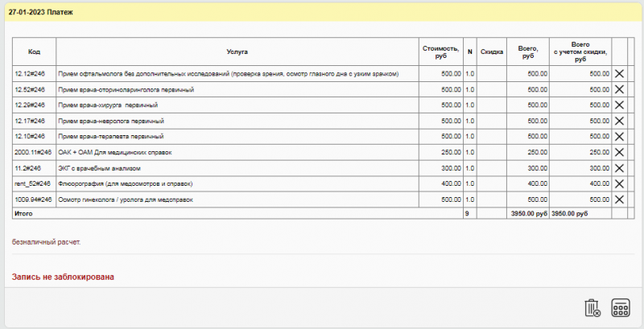
Task: Click the Код column header
Action: tap(34, 51)
